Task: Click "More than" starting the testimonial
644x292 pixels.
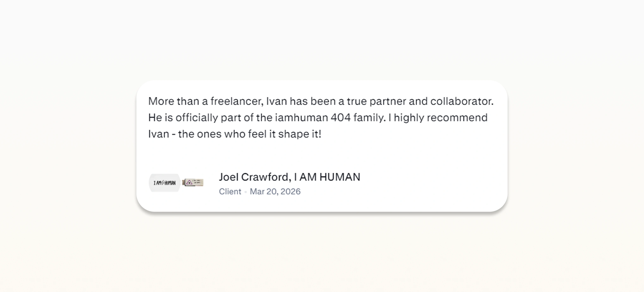Action: pos(174,101)
